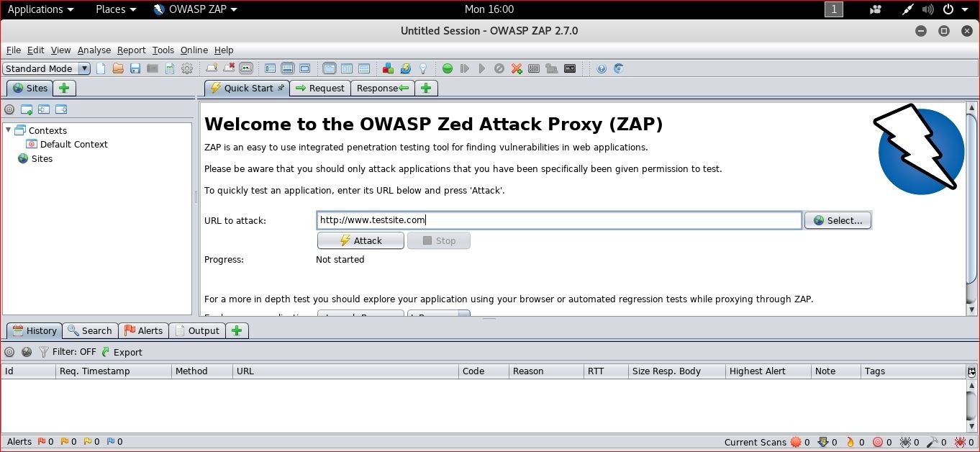The height and width of the screenshot is (452, 980).
Task: Switch to the Request tab
Action: [320, 88]
